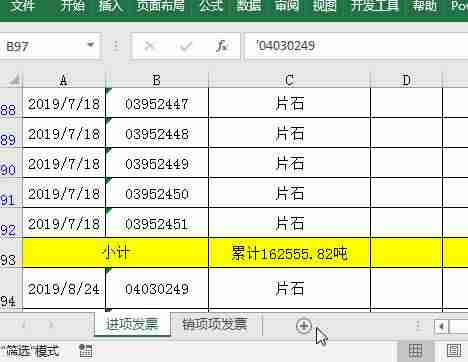Select column A header
This screenshot has height=362, width=468.
64,80
